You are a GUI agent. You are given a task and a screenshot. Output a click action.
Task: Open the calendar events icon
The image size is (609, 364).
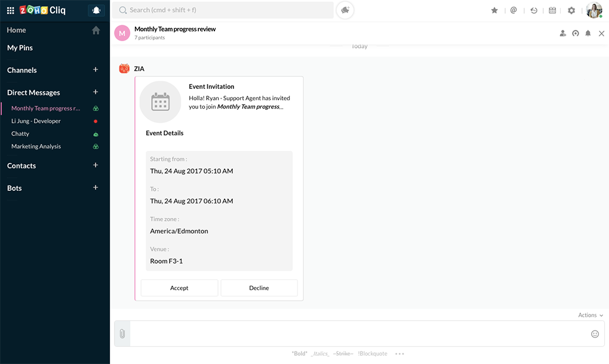552,10
